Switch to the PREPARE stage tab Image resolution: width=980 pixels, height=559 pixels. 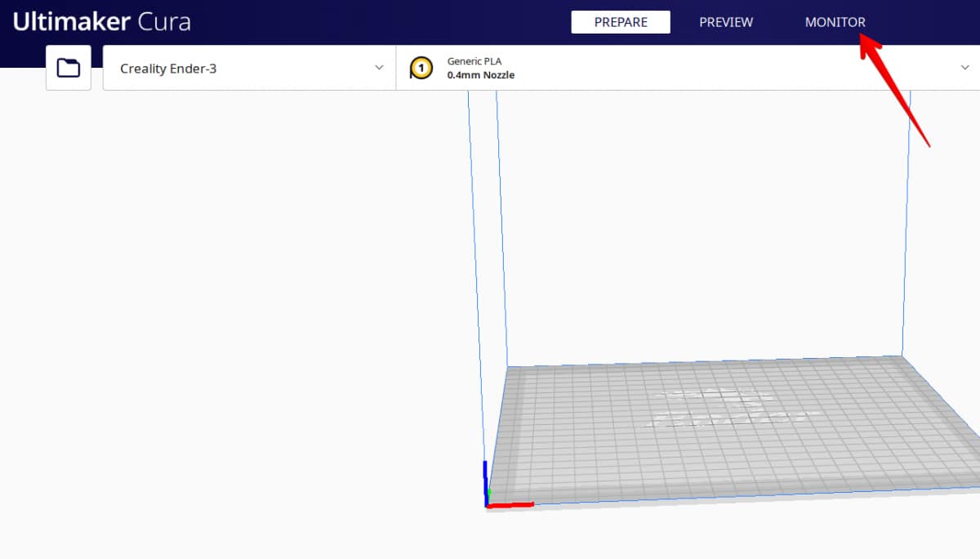621,22
